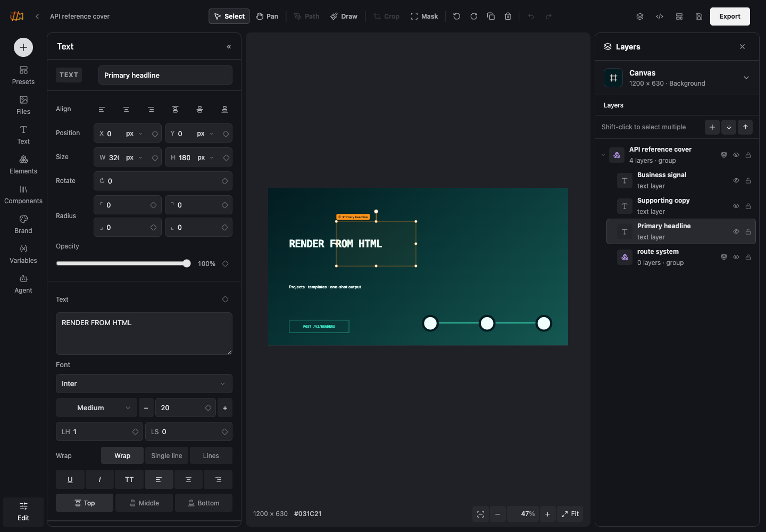Open Y position unit dropdown
This screenshot has width=766, height=532.
[x=205, y=134]
